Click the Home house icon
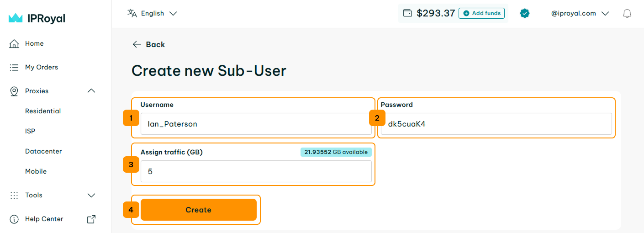 (14, 44)
